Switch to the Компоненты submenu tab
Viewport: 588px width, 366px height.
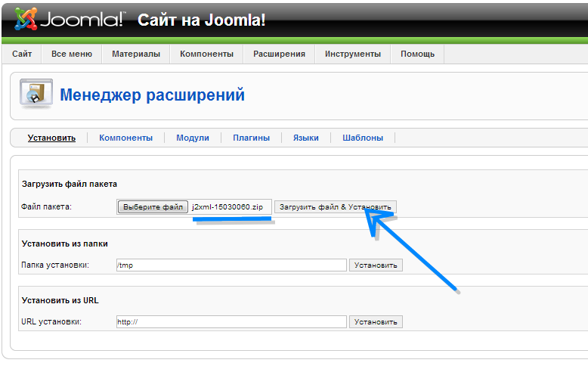pyautogui.click(x=125, y=138)
